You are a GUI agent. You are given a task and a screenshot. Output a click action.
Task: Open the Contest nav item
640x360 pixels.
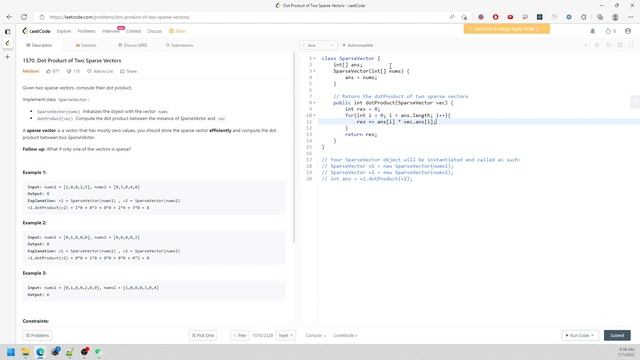(x=133, y=31)
